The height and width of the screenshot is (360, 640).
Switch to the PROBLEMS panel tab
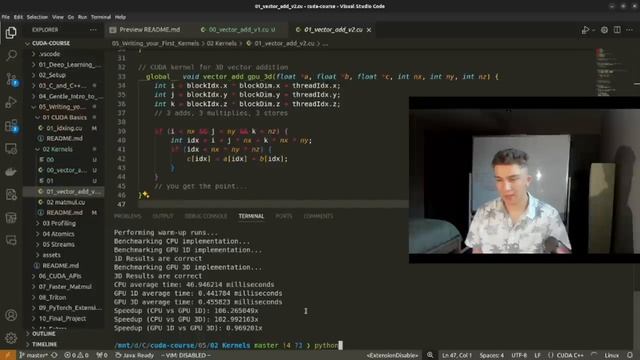pyautogui.click(x=127, y=216)
